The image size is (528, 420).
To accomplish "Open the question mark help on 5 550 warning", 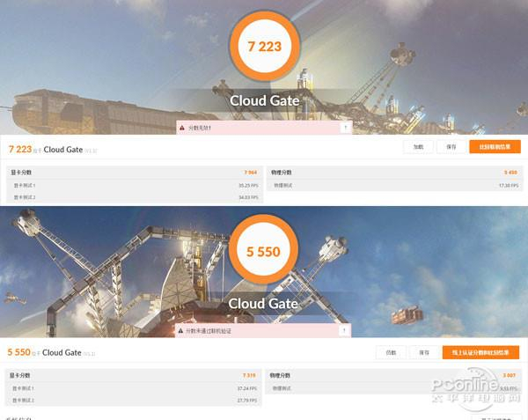I will (344, 330).
